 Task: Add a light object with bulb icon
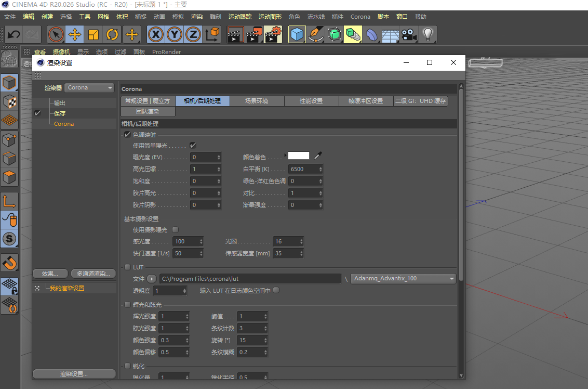tap(427, 35)
